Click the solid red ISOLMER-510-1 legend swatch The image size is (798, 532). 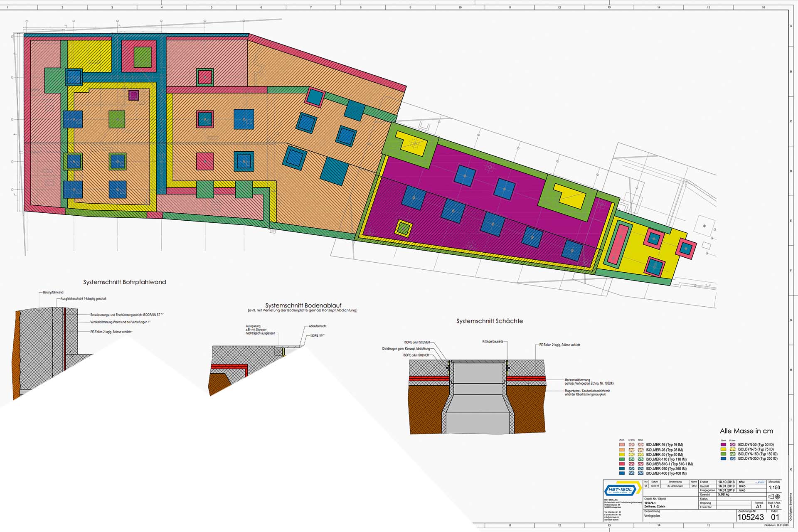pyautogui.click(x=622, y=464)
